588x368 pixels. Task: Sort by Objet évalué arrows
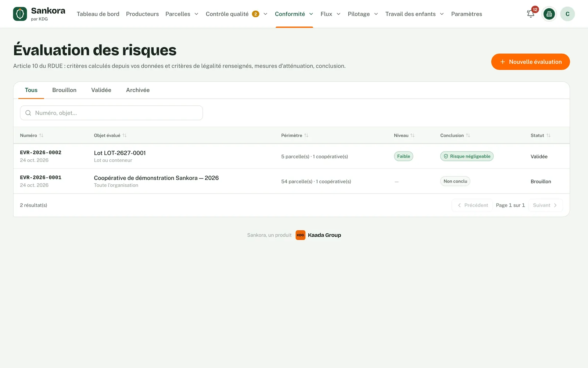click(x=125, y=135)
